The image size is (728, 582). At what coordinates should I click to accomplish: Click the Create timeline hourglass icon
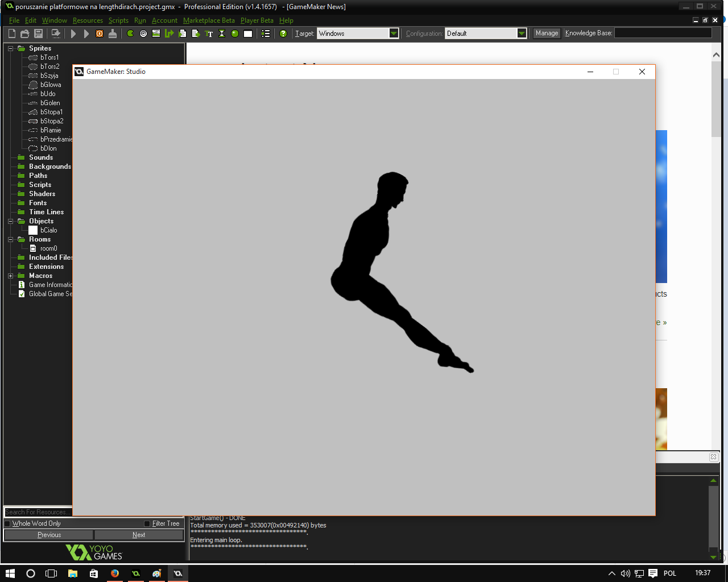point(222,34)
